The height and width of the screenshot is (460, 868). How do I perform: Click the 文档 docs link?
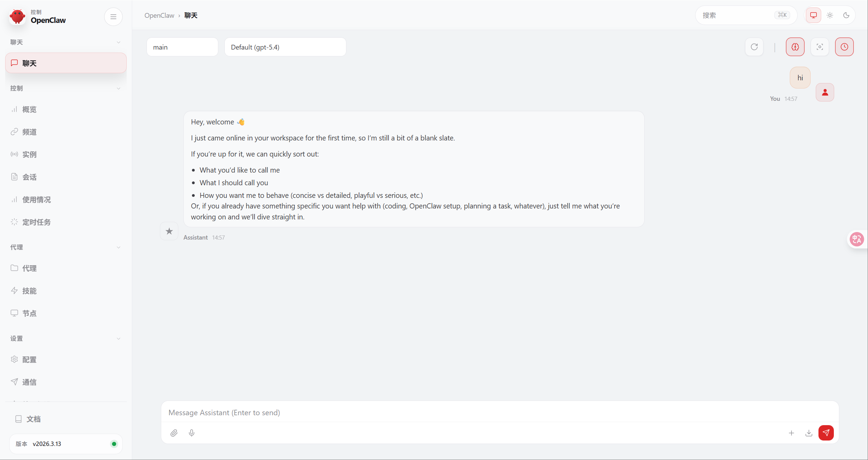point(33,419)
